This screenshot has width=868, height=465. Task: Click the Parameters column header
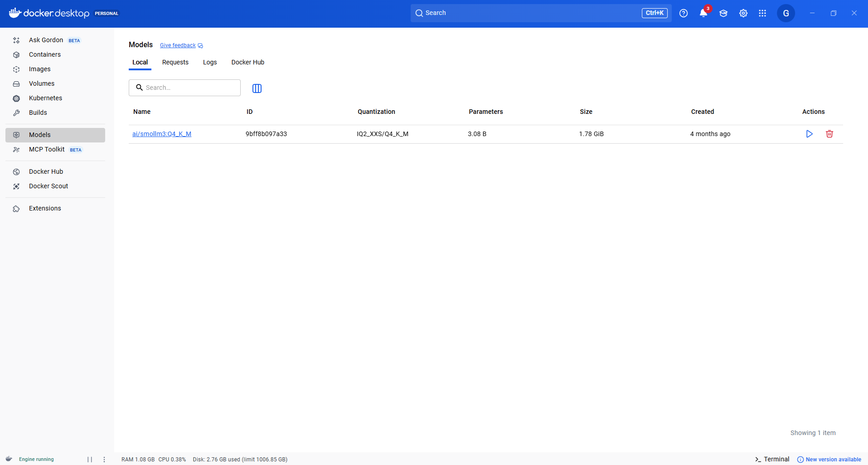486,112
